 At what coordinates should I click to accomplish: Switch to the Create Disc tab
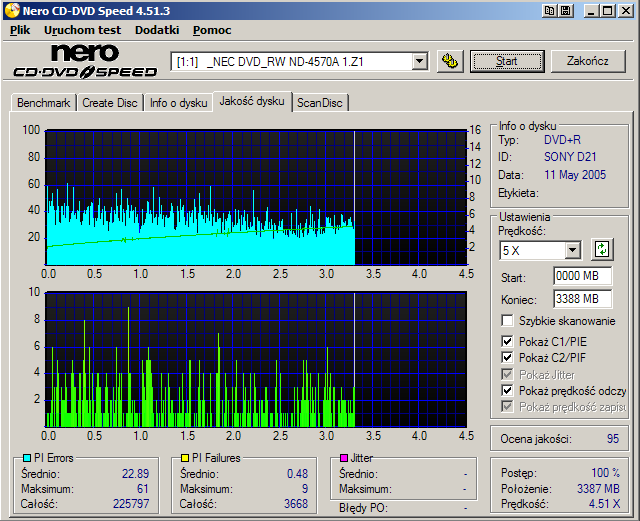(x=110, y=103)
